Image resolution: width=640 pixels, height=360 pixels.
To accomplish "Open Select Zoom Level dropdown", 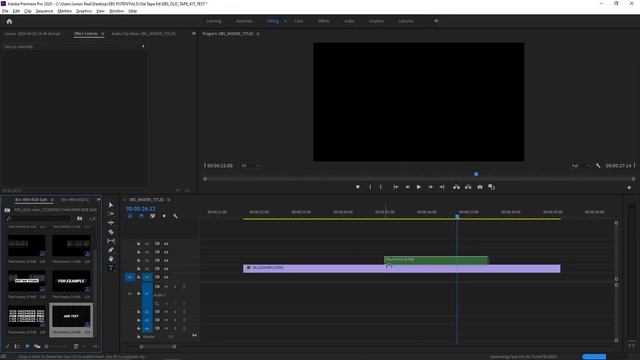I will pos(250,166).
